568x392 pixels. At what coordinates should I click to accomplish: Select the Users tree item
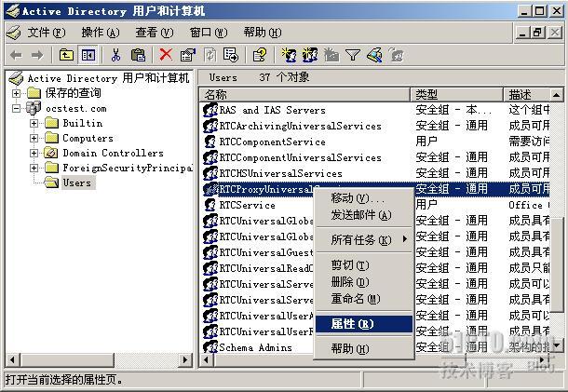tap(76, 182)
